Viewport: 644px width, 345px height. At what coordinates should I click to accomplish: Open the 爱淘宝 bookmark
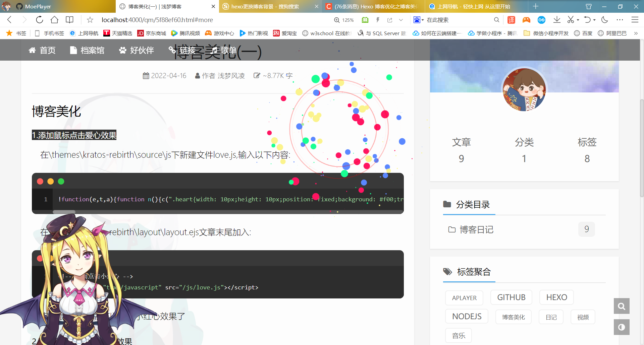(x=285, y=33)
